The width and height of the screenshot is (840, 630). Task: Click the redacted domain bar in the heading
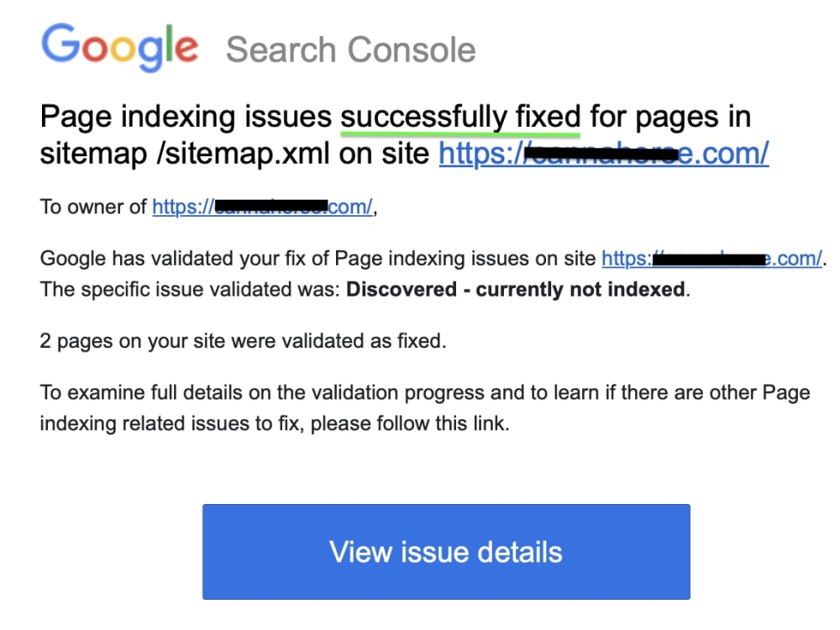pyautogui.click(x=601, y=155)
